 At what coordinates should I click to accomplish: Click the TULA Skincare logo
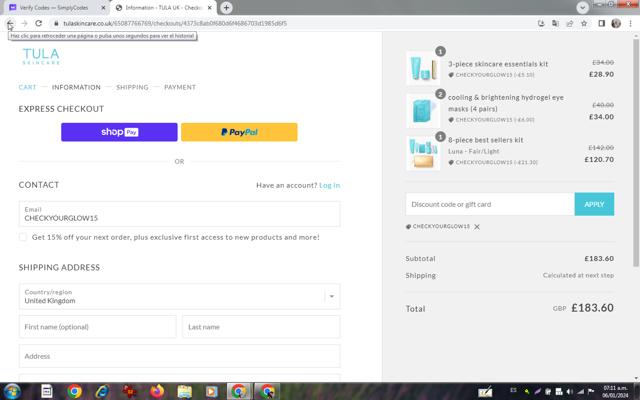click(x=41, y=56)
